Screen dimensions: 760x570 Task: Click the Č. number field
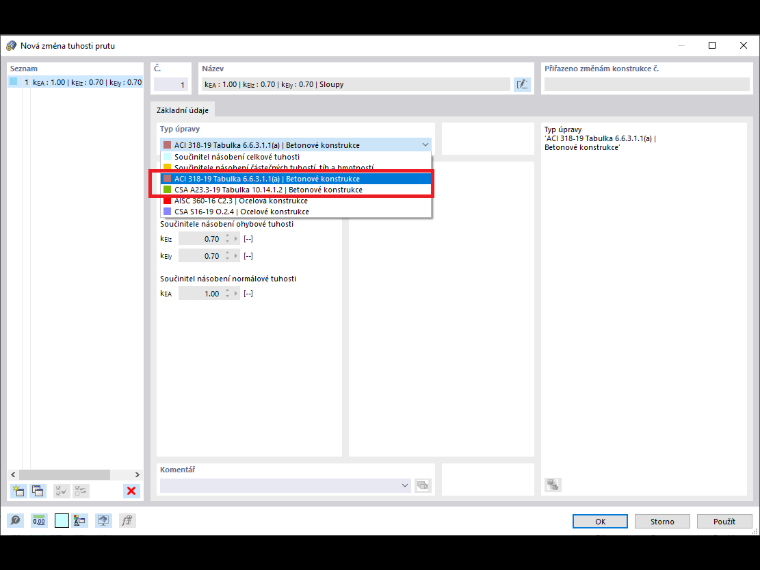coord(171,84)
